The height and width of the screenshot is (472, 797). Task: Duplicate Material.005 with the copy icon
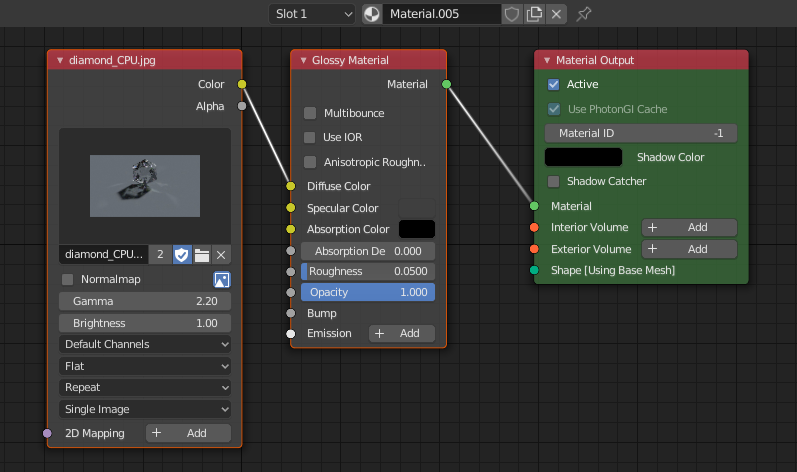(535, 14)
